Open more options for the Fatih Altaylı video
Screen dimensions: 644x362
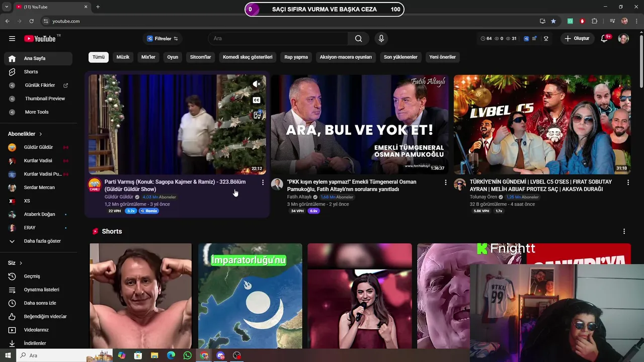(445, 183)
